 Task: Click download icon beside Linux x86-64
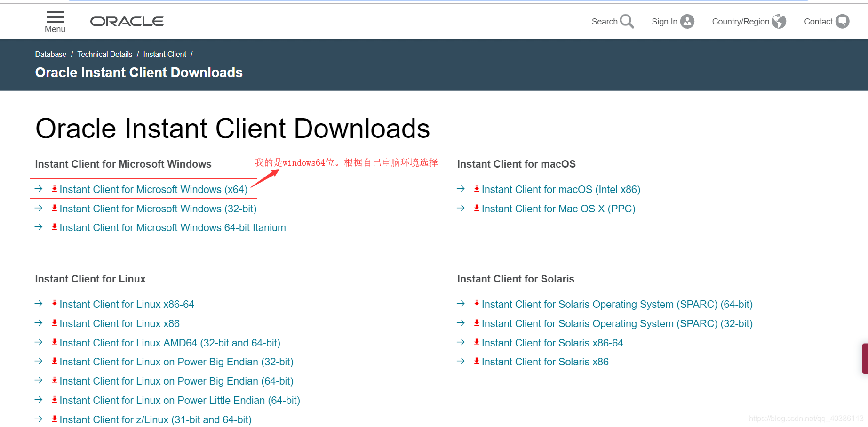[x=55, y=304]
